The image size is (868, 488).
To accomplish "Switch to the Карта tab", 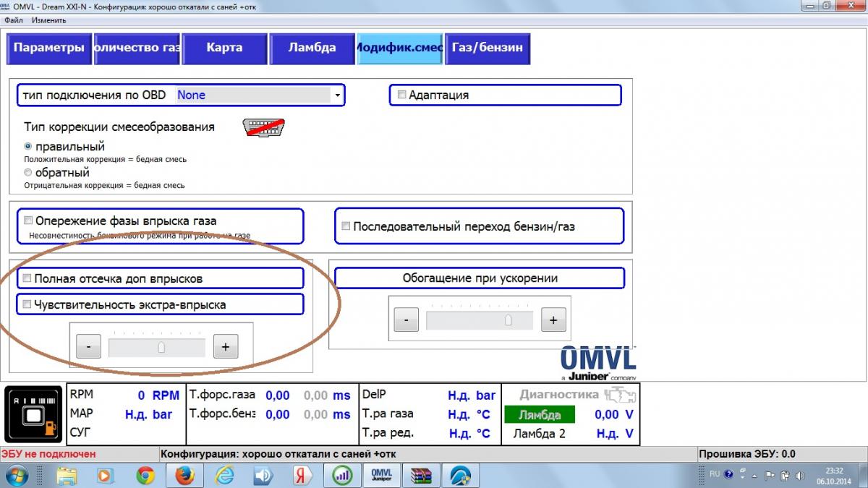I will [224, 48].
